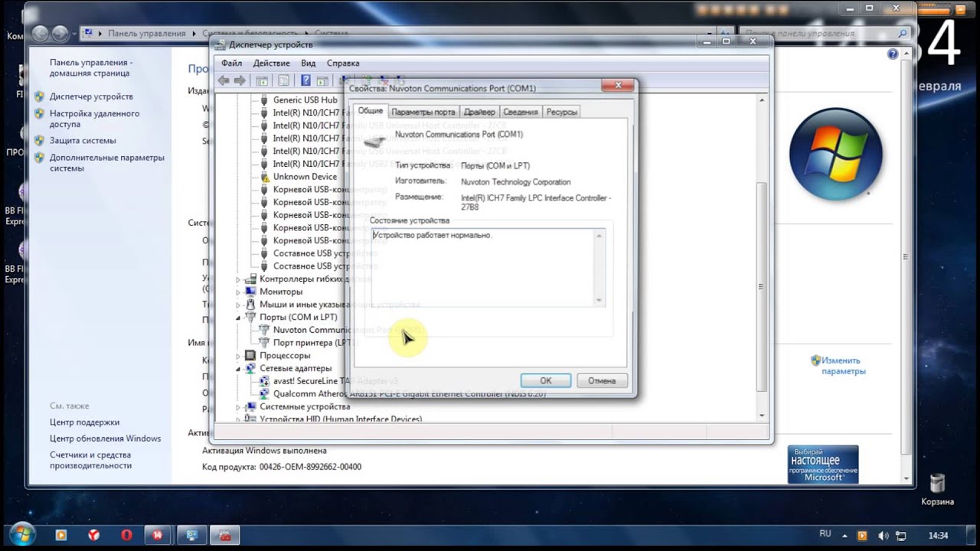Click the Monitors category icon
Viewport: 980px width, 551px height.
coord(250,292)
